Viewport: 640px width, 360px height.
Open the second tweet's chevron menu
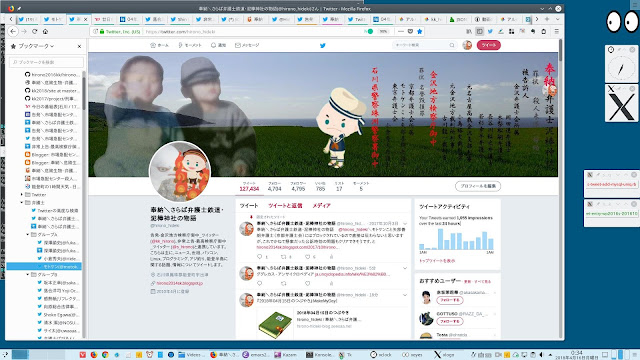405,268
